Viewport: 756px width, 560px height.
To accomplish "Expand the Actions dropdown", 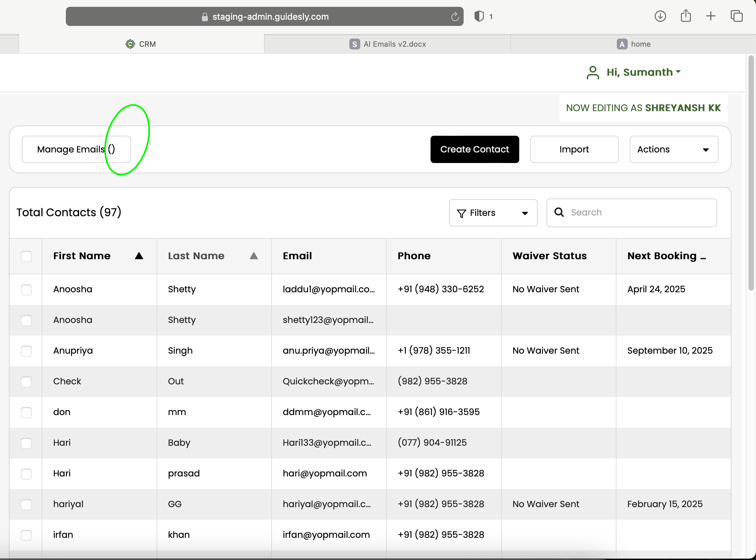I will pyautogui.click(x=674, y=149).
